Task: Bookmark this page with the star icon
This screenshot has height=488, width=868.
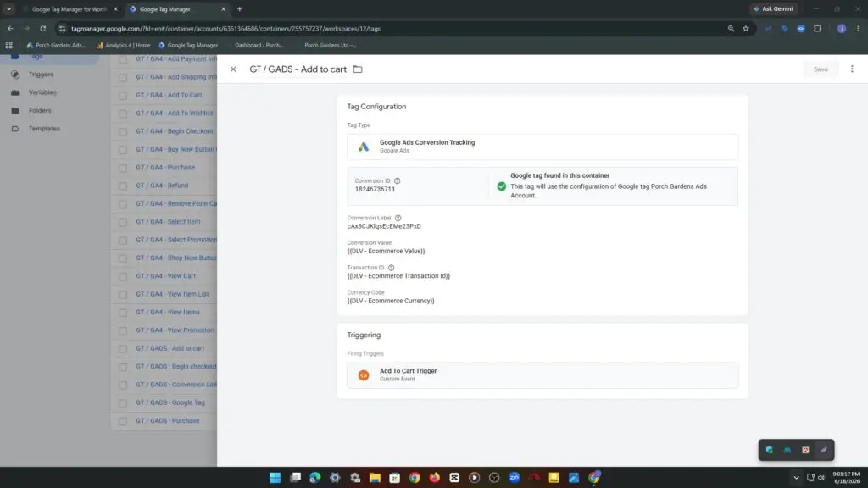Action: tap(746, 28)
